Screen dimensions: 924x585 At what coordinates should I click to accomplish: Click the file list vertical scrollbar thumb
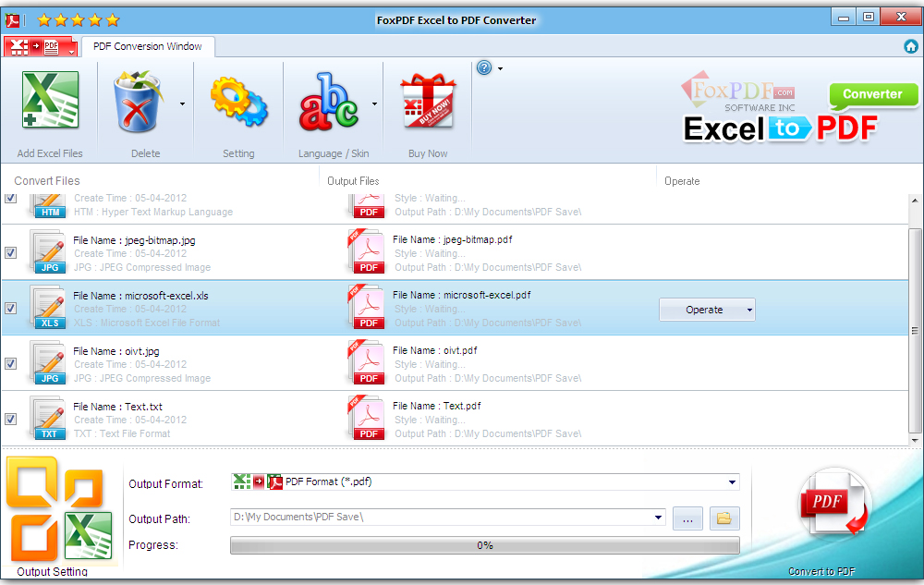[915, 330]
